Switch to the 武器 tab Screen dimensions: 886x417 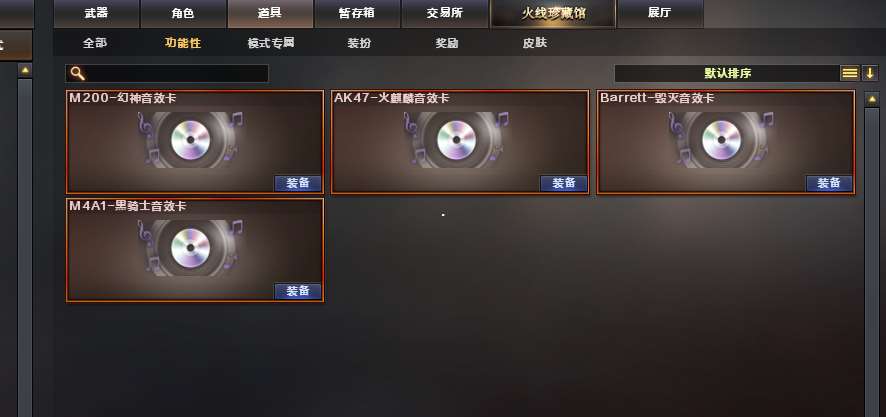point(96,14)
